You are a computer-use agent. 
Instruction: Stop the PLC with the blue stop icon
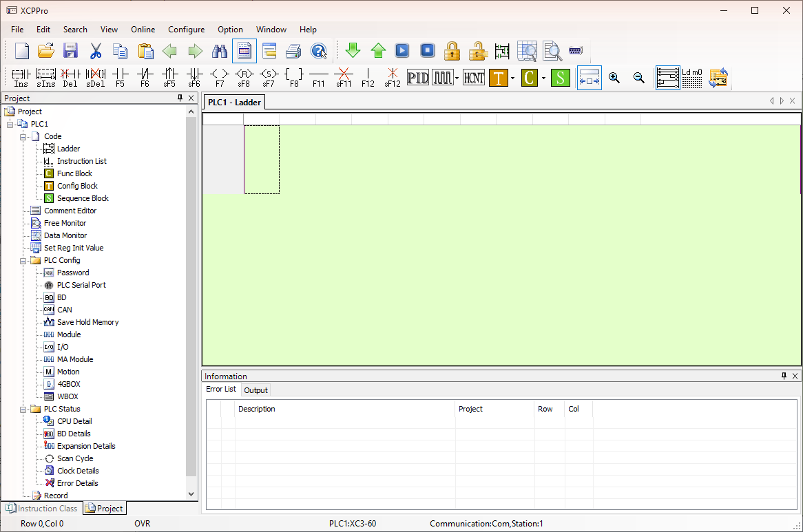[427, 51]
